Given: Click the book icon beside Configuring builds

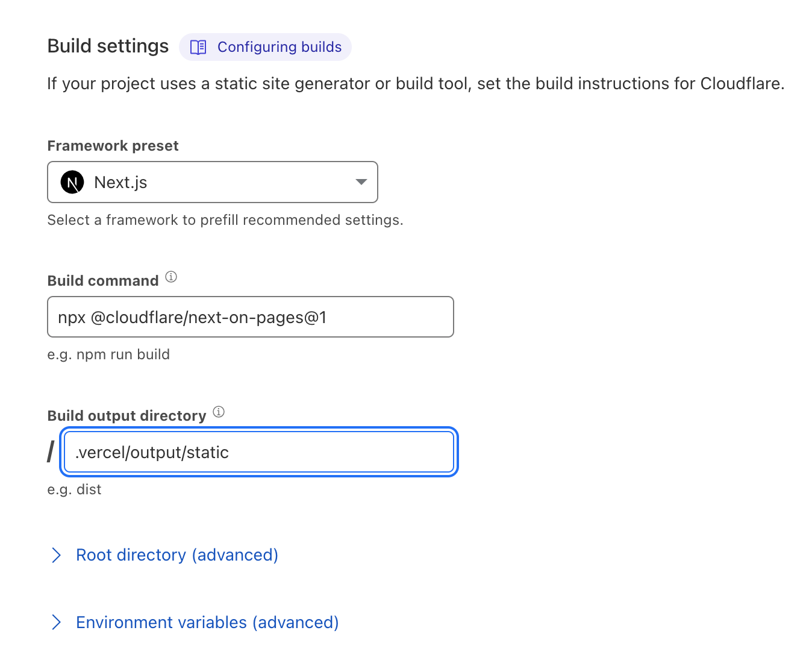Looking at the screenshot, I should click(198, 47).
